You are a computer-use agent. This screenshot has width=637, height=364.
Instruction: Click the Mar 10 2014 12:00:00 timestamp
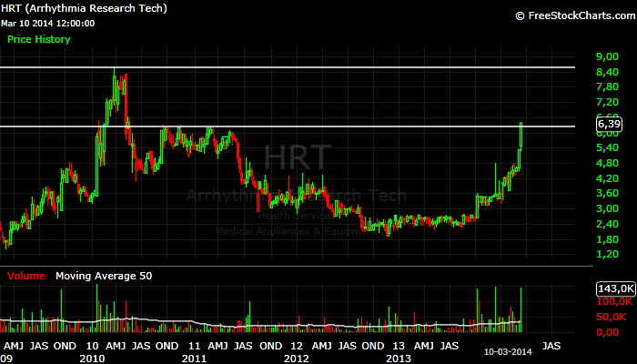(x=48, y=24)
